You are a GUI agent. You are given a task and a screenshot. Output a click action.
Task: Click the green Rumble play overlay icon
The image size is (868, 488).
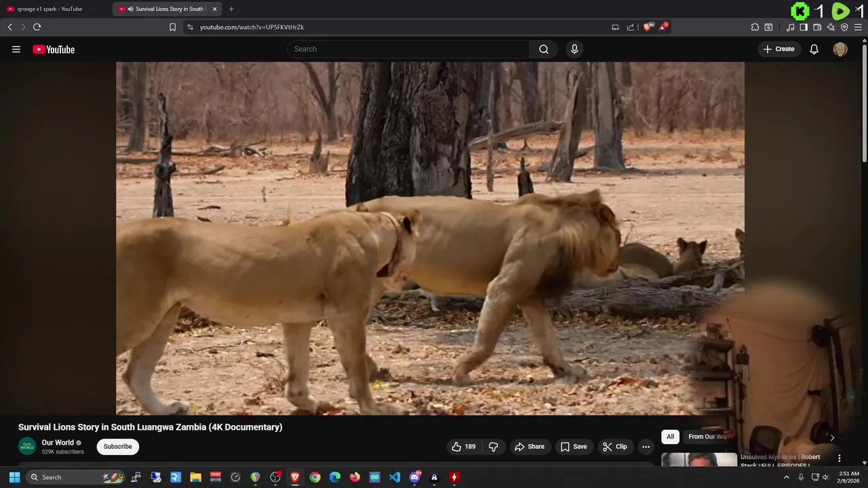(840, 11)
